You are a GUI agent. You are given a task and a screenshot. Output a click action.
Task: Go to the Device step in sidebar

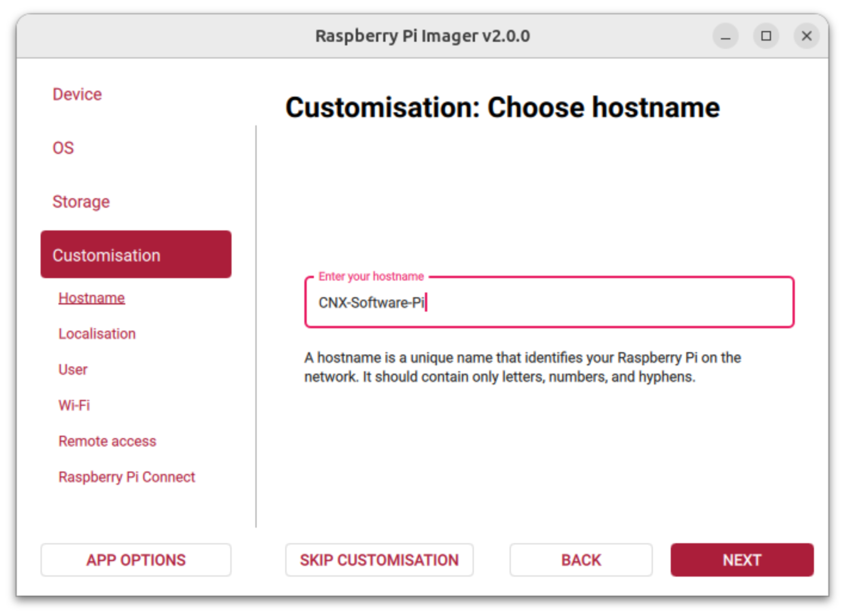click(77, 94)
